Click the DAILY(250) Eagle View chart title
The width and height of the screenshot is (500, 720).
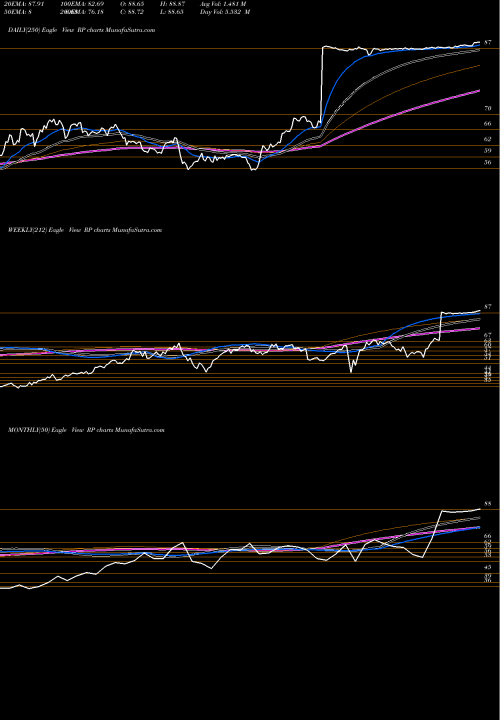pyautogui.click(x=81, y=30)
